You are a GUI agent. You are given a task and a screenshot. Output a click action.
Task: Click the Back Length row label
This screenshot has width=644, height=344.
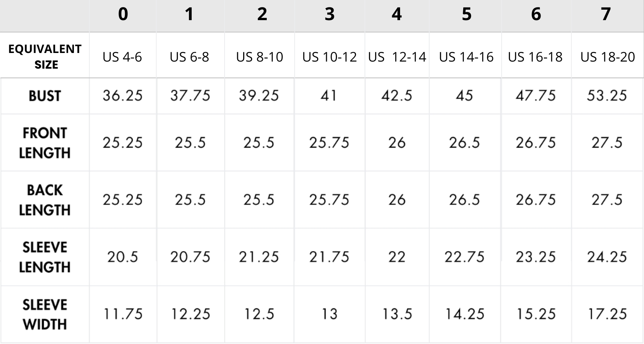click(45, 200)
